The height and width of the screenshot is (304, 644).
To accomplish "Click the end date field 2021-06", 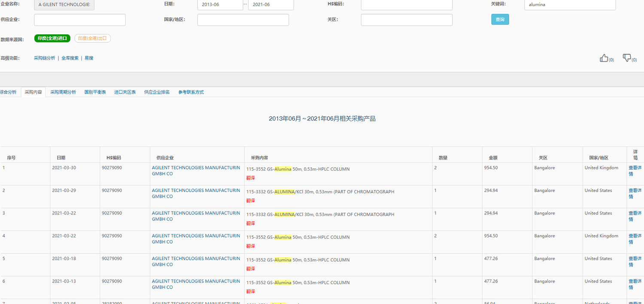I will point(271,5).
